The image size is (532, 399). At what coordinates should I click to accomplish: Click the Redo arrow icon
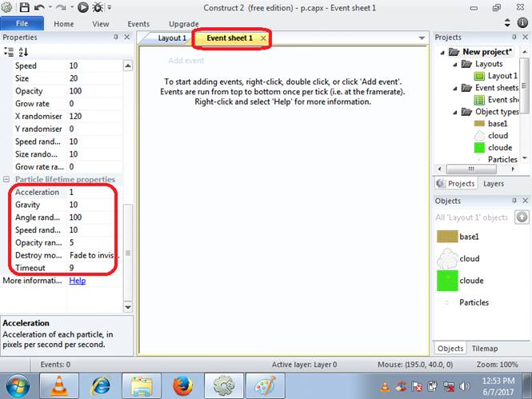(61, 7)
